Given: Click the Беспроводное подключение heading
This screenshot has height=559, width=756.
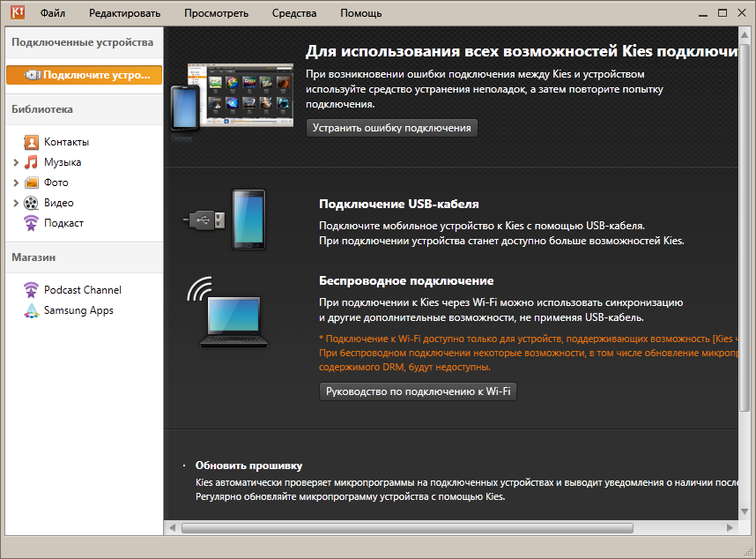Looking at the screenshot, I should coord(406,280).
